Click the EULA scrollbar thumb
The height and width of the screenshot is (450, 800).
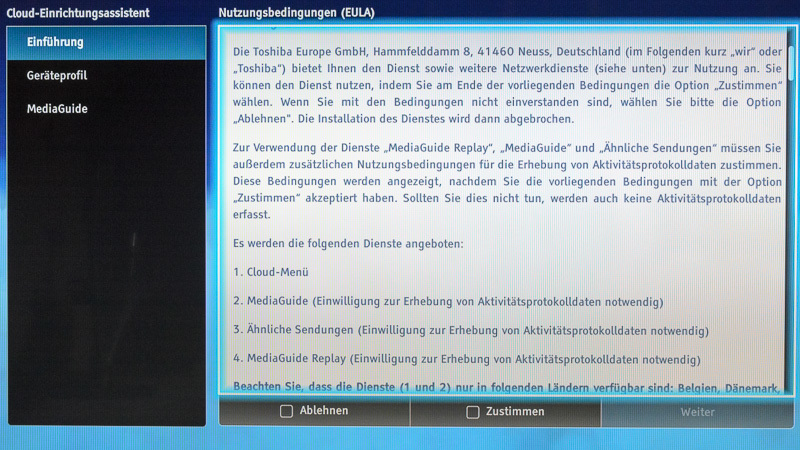[x=791, y=63]
